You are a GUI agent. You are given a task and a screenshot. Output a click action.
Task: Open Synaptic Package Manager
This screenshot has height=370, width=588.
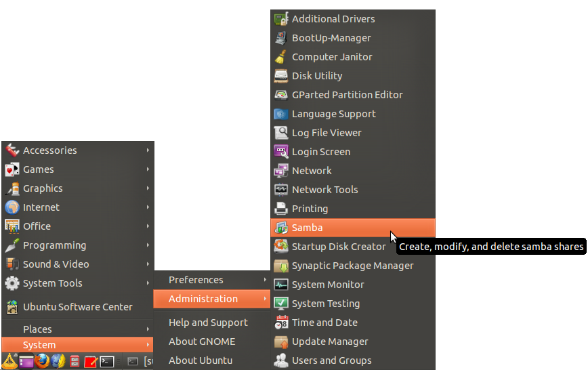[352, 266]
